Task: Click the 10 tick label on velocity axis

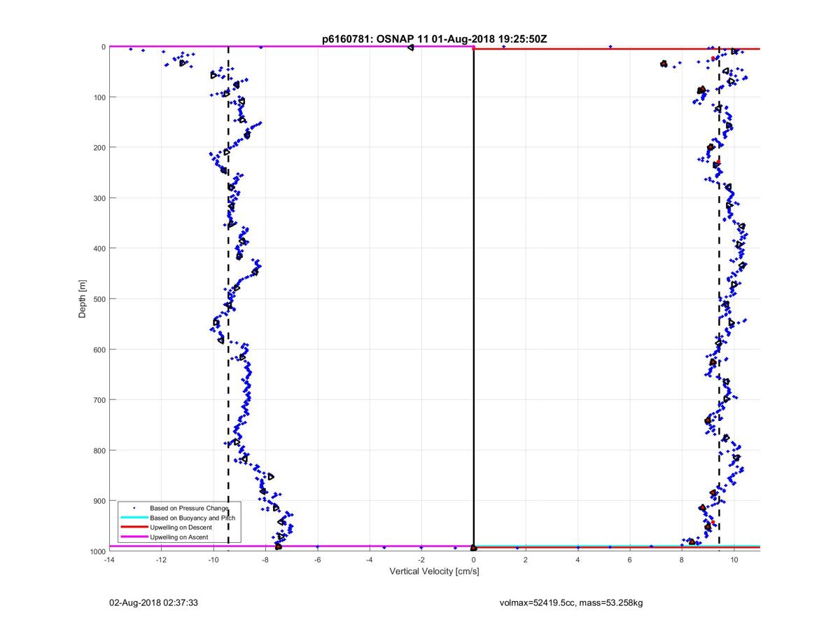Action: pyautogui.click(x=734, y=560)
